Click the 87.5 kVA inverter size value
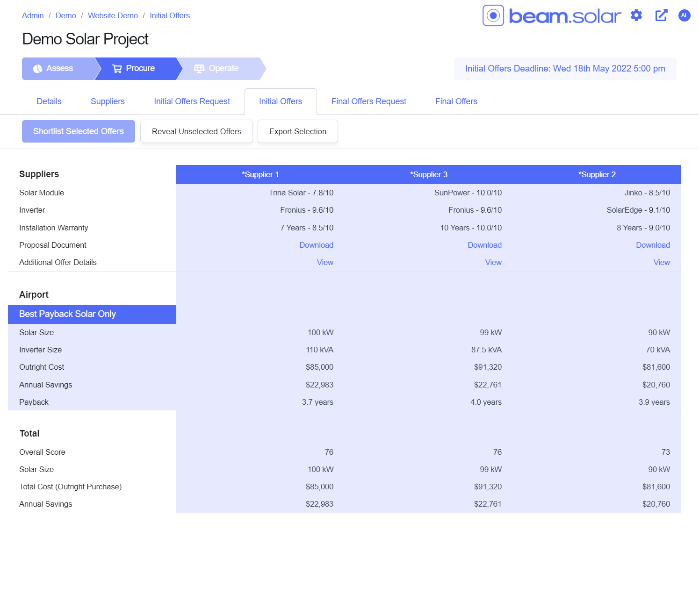 (x=486, y=350)
